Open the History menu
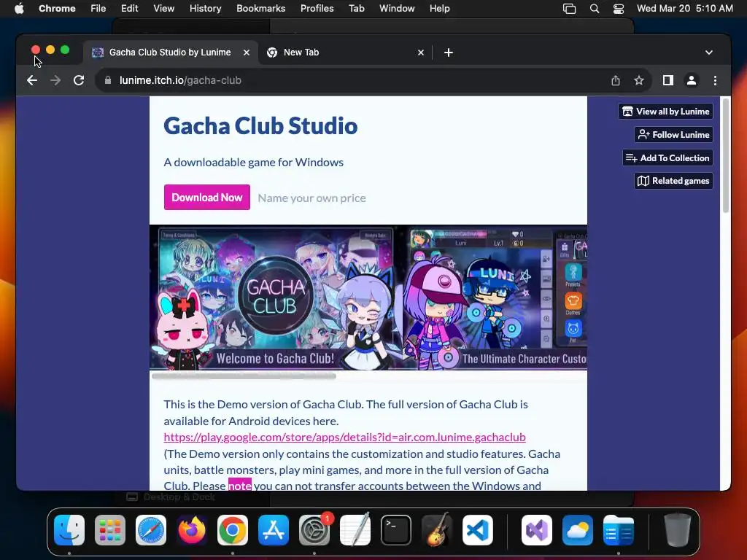 pos(205,8)
